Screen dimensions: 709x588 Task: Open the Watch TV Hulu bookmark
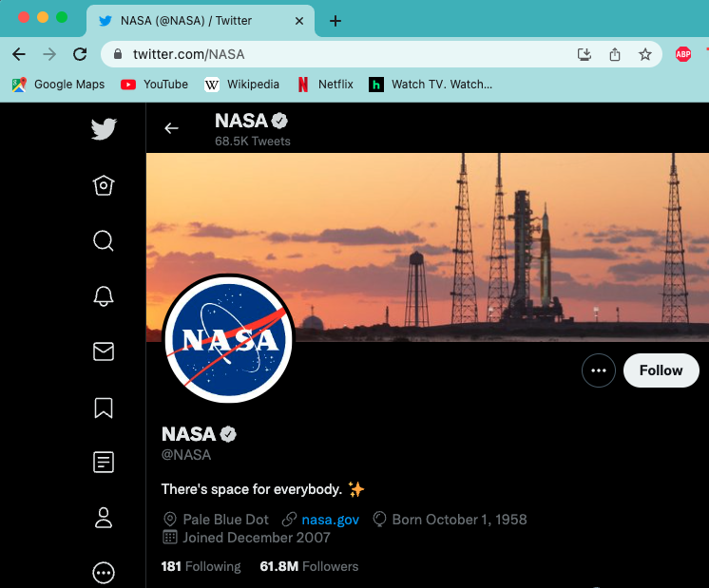click(x=431, y=85)
